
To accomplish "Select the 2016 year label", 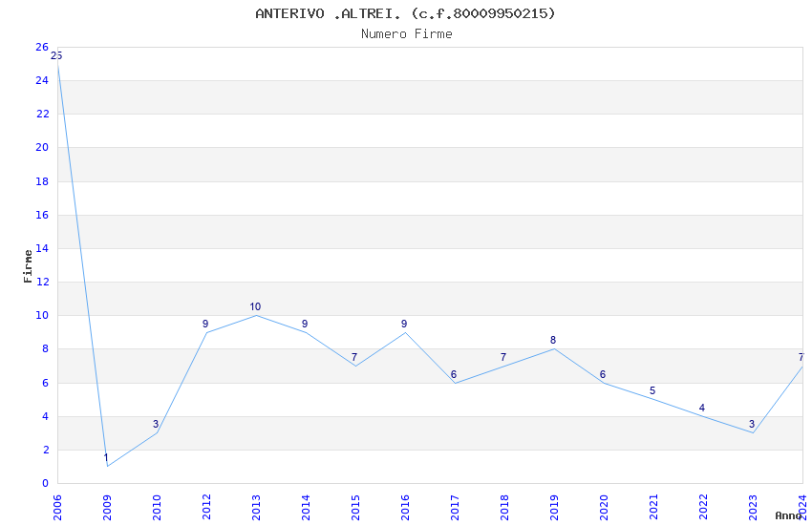I will (x=405, y=508).
